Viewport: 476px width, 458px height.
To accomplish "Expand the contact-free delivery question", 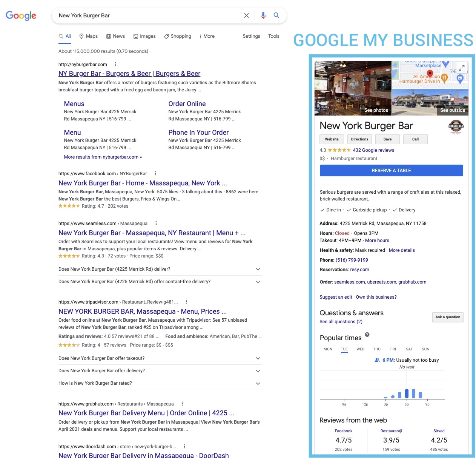I will pyautogui.click(x=160, y=282).
